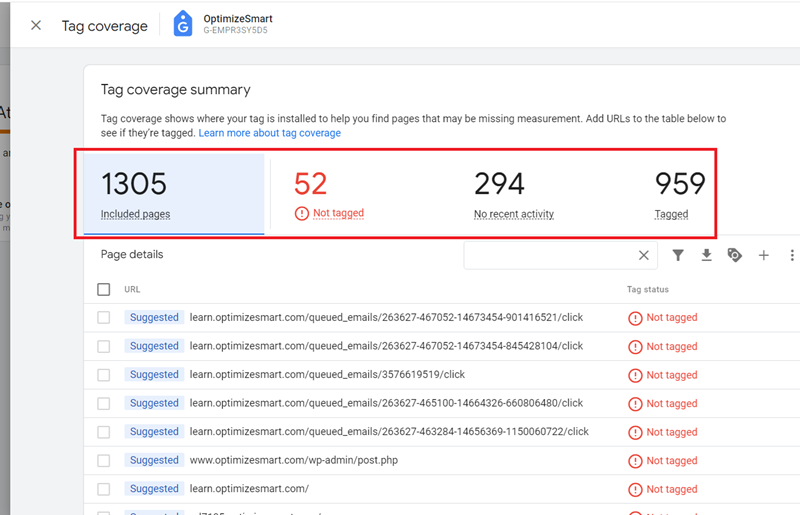Click Not tagged status on 3576619519 row

tap(663, 375)
